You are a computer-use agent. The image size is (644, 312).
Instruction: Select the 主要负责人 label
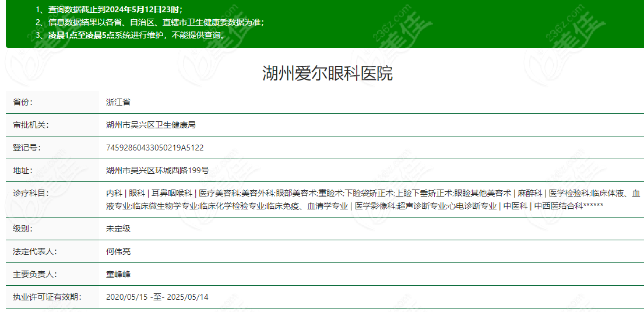click(x=35, y=274)
